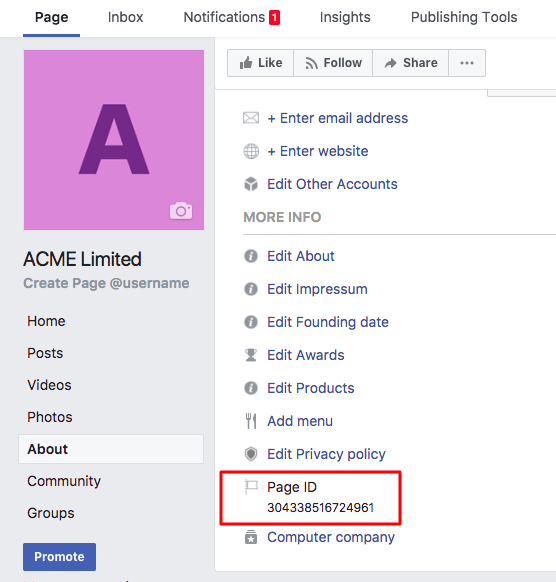
Task: Select About in sidebar
Action: [x=111, y=449]
